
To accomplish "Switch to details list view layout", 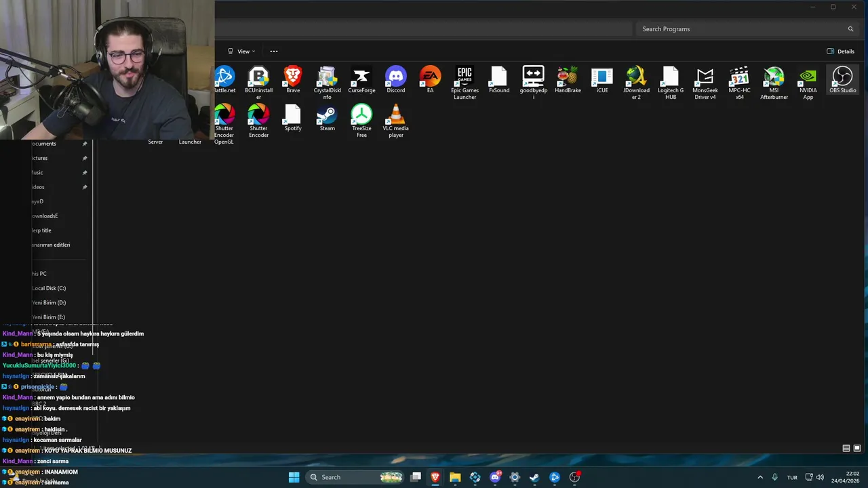I will point(846,448).
